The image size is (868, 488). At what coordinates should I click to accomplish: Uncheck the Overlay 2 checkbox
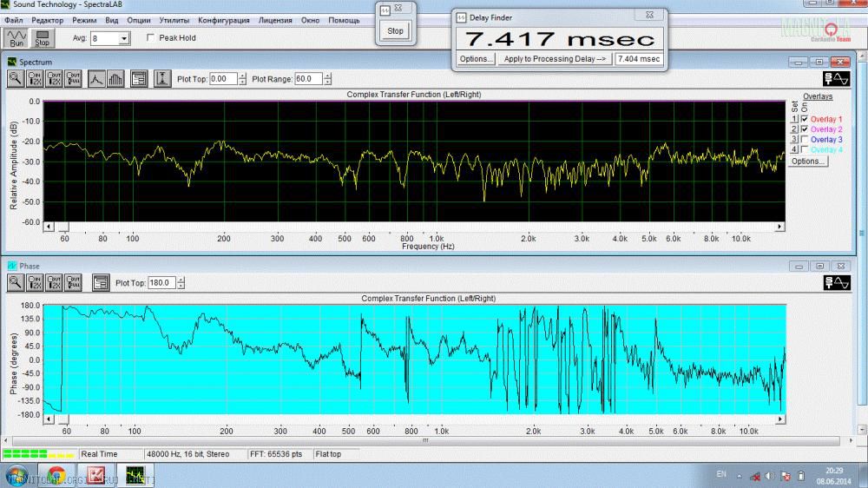805,129
